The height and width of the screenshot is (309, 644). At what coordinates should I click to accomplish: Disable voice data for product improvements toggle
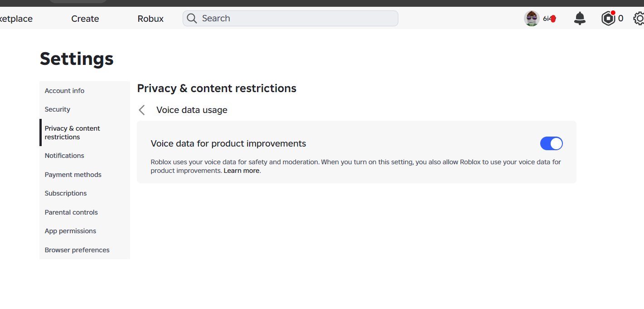[552, 144]
